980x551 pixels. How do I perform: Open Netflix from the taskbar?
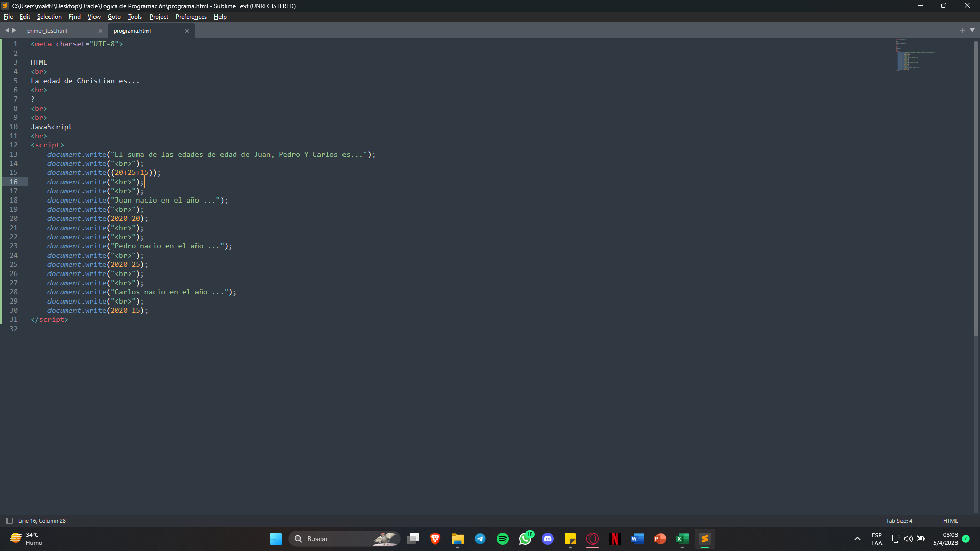[x=615, y=539]
